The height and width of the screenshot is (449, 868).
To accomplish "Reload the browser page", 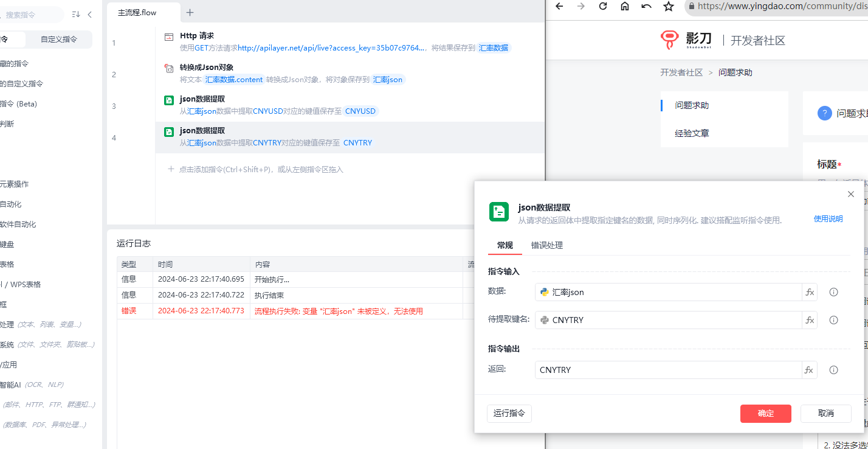I will 603,6.
